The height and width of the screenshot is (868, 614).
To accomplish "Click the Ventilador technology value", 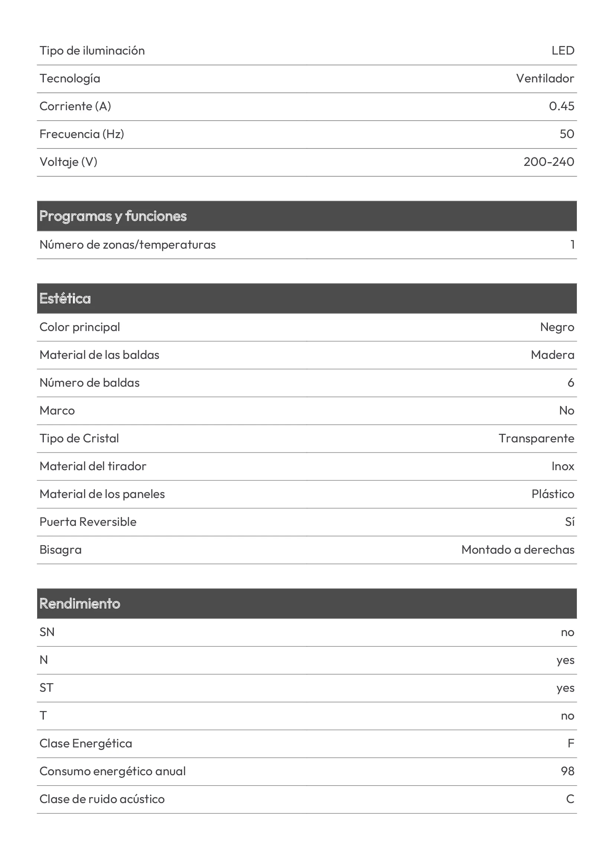I will [545, 78].
